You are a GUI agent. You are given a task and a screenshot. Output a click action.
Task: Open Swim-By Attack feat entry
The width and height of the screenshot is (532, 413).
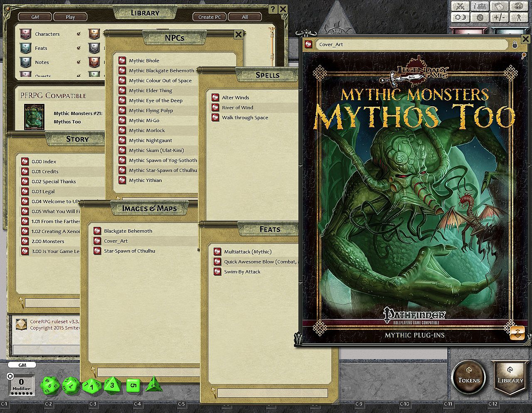[x=242, y=272]
